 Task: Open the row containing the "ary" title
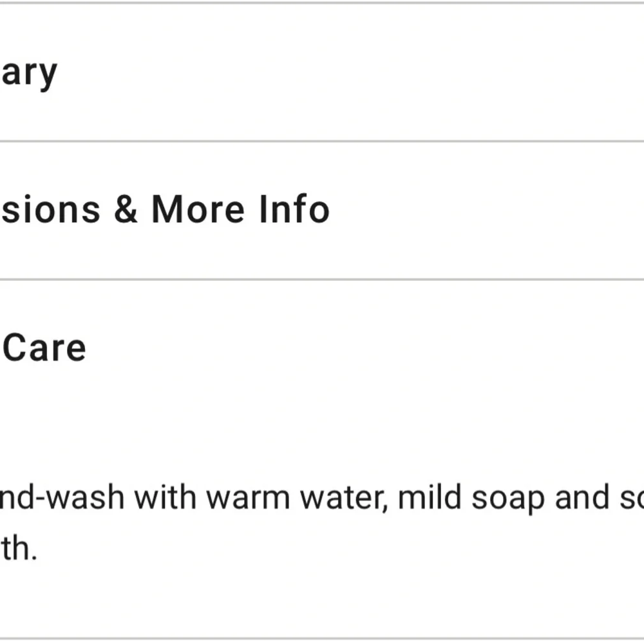tap(322, 72)
